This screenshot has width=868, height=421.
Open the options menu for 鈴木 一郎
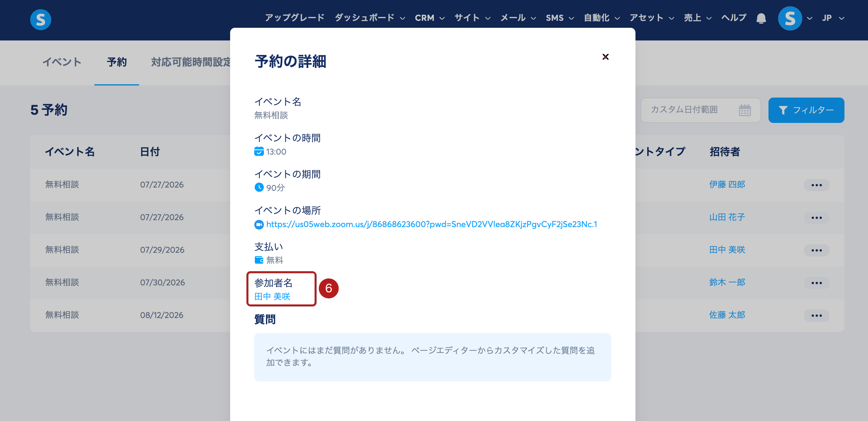click(816, 283)
